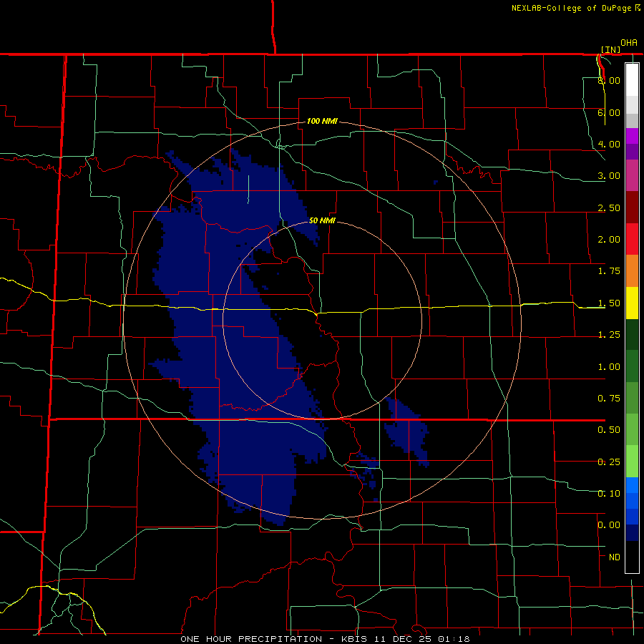Click the 2.00 legend value
This screenshot has width=644, height=644.
click(609, 240)
